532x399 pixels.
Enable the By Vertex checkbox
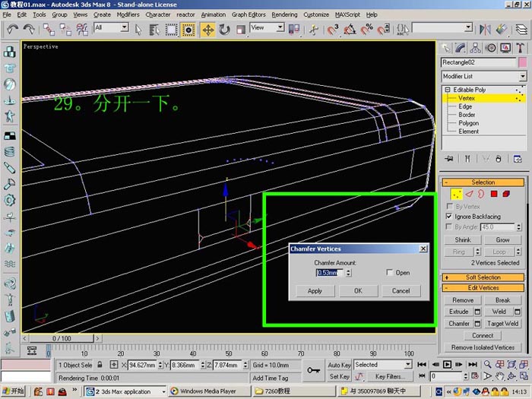pyautogui.click(x=450, y=206)
